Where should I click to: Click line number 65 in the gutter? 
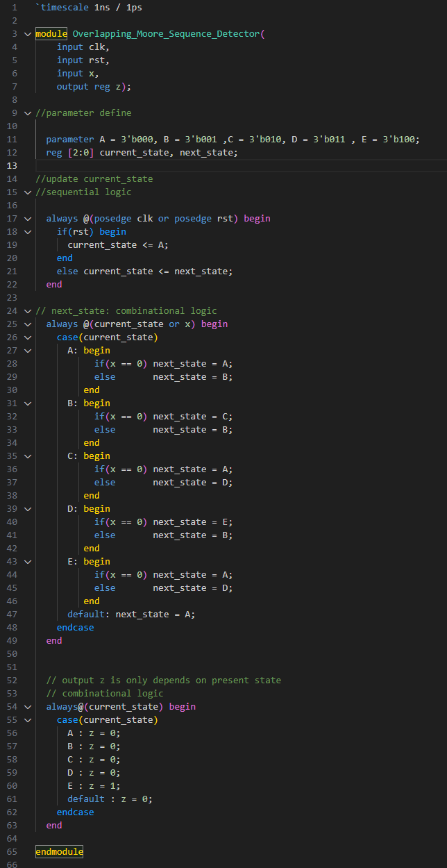(x=11, y=852)
